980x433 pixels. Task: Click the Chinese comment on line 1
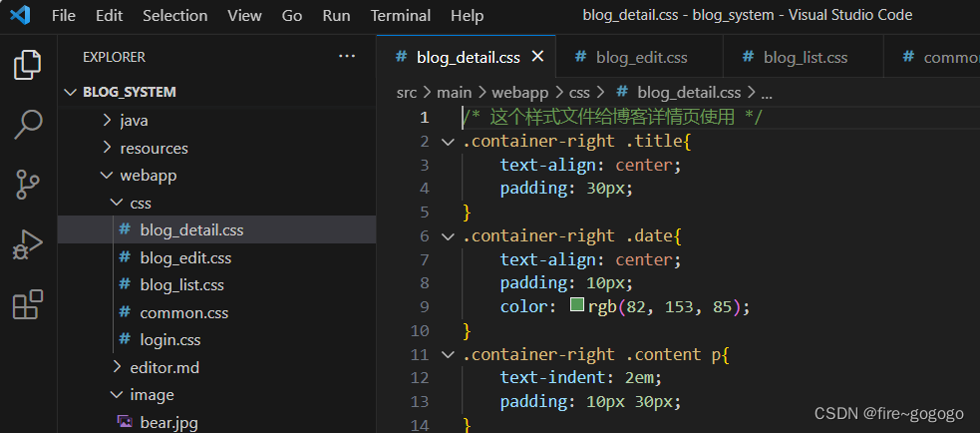(612, 117)
